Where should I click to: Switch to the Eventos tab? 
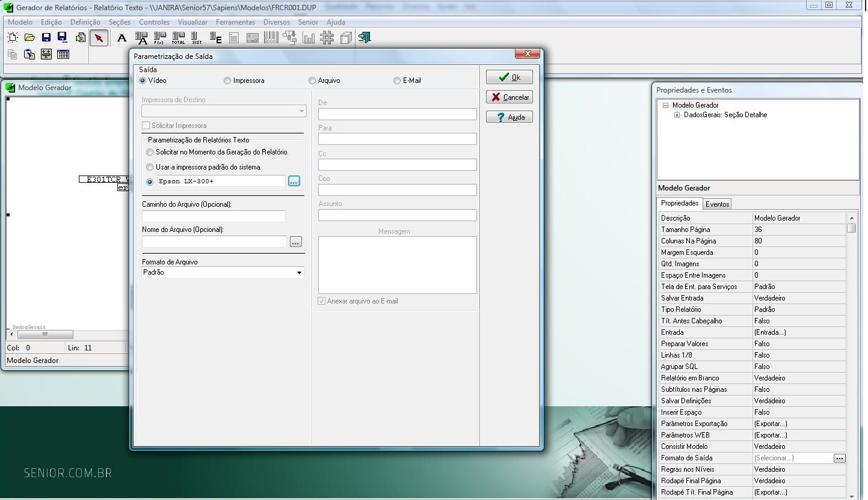pyautogui.click(x=717, y=204)
